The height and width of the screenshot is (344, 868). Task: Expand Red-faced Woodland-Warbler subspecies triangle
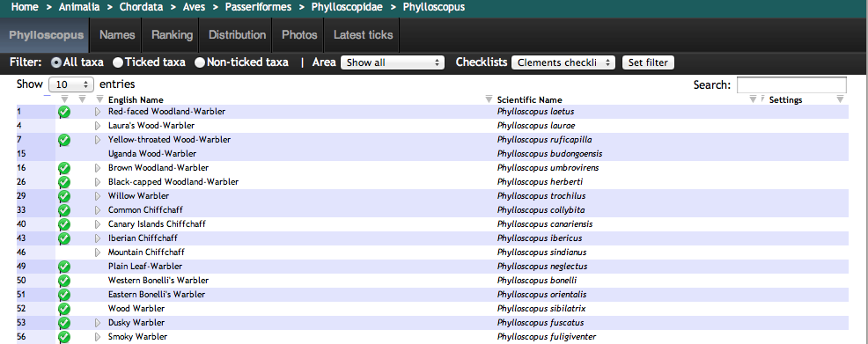(98, 112)
